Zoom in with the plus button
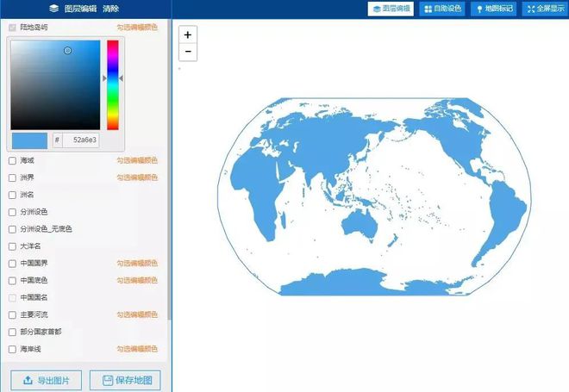The image size is (569, 392). pos(188,34)
